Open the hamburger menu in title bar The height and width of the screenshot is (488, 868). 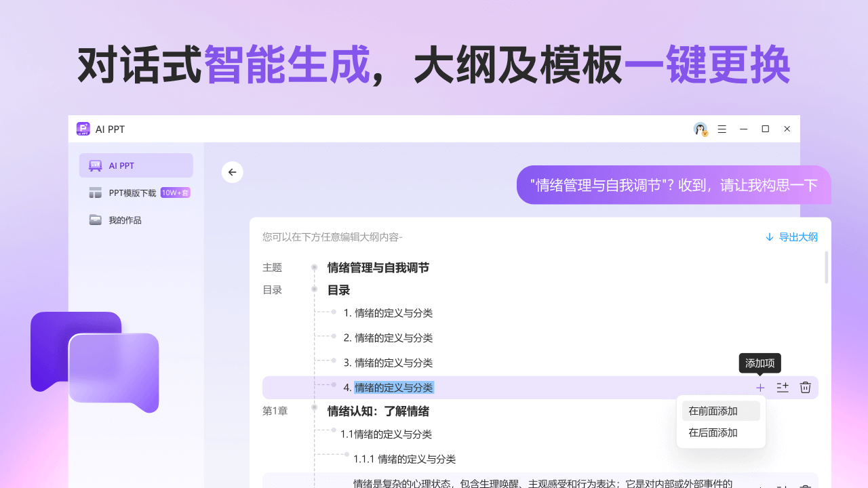[x=722, y=129]
